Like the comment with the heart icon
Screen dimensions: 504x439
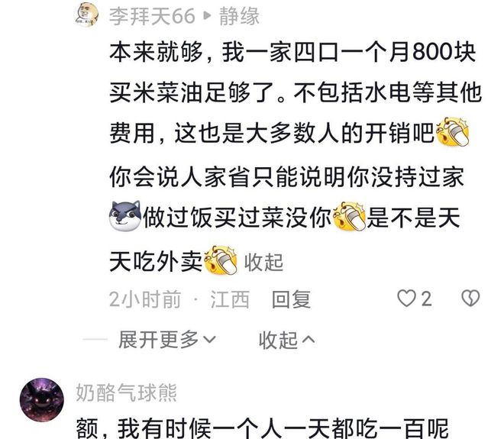coord(406,299)
